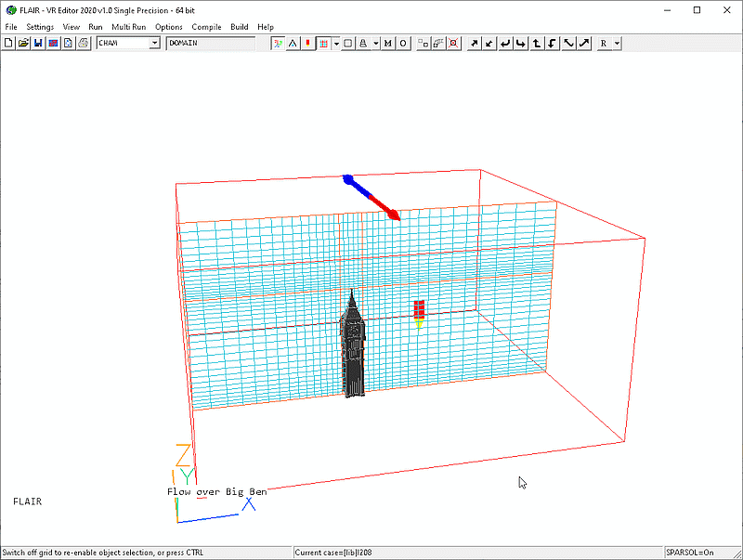Toggle the red probe icon
Image resolution: width=743 pixels, height=560 pixels.
[308, 43]
